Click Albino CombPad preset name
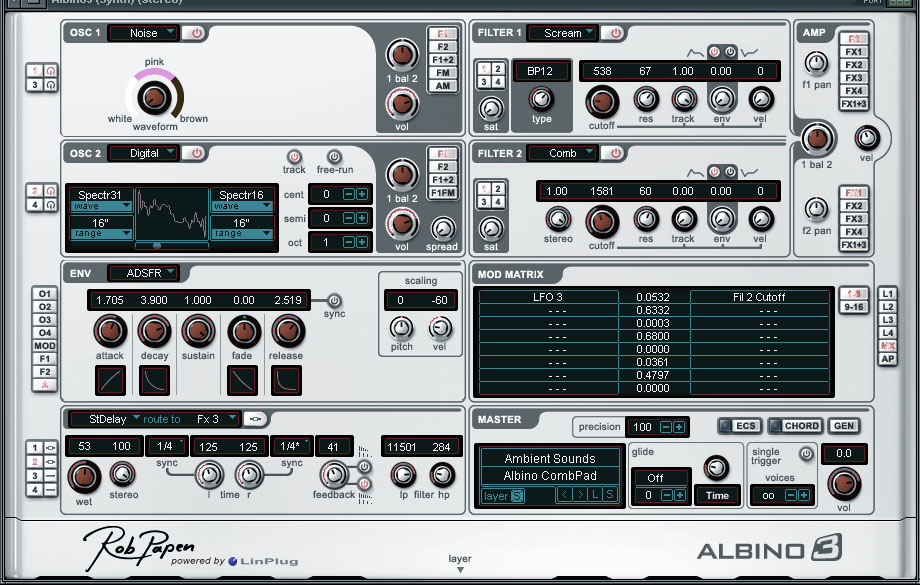This screenshot has width=920, height=585. (550, 476)
